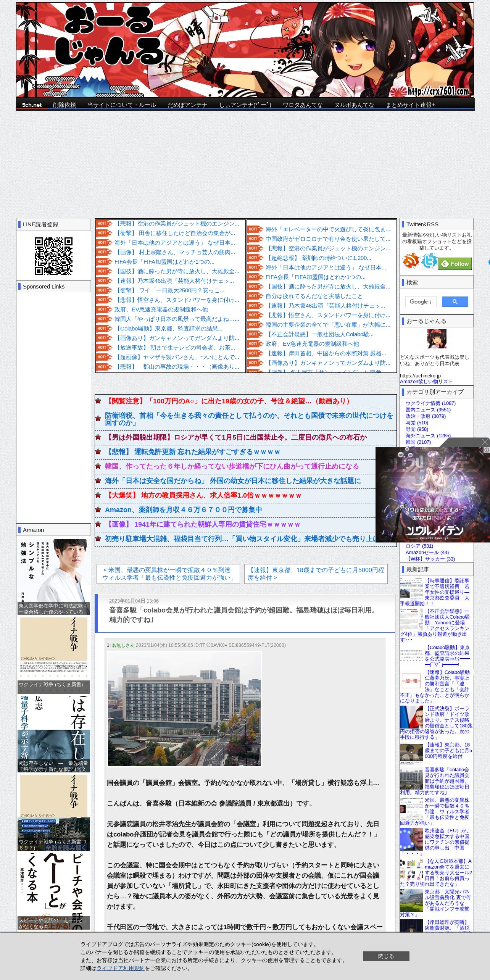Open the Amazon欲しい物リスト link

426,381
